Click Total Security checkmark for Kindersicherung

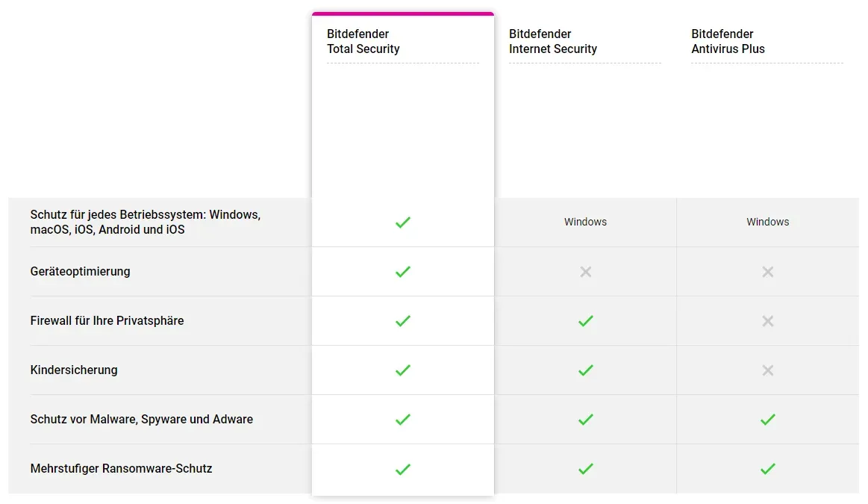point(403,370)
